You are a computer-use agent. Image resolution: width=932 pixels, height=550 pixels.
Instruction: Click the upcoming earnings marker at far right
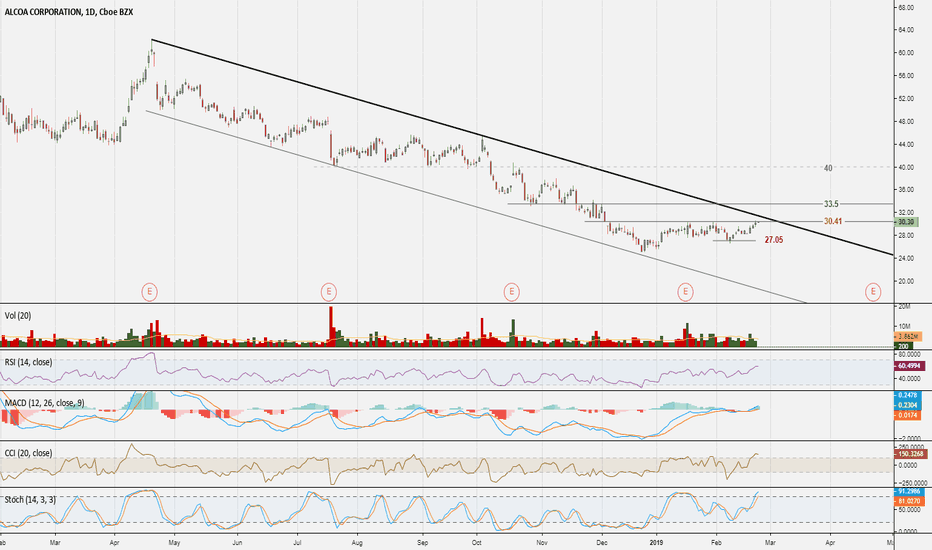coord(873,292)
